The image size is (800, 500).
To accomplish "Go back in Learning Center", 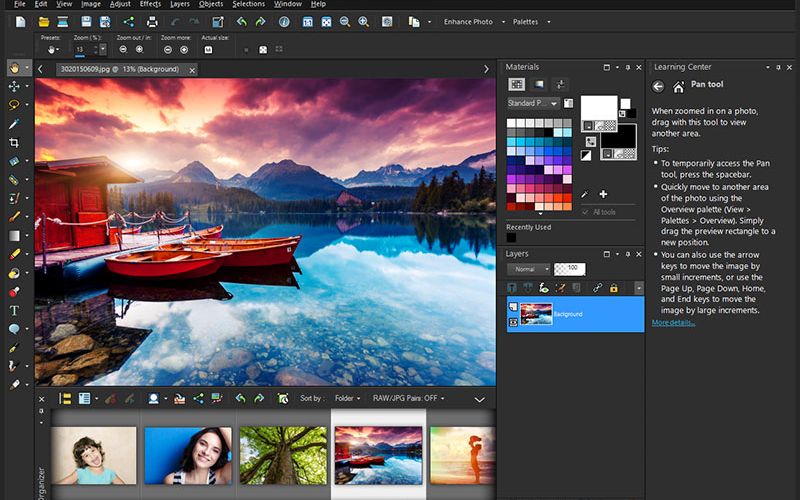I will pyautogui.click(x=658, y=87).
